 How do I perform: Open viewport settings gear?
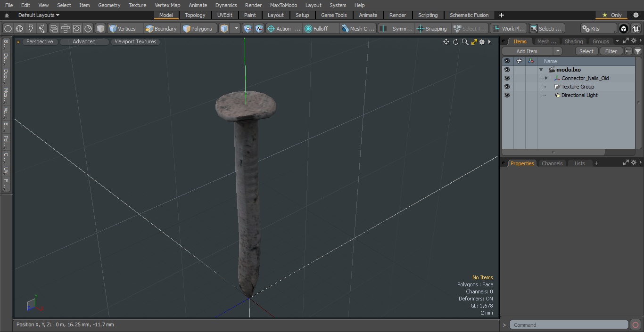point(482,42)
